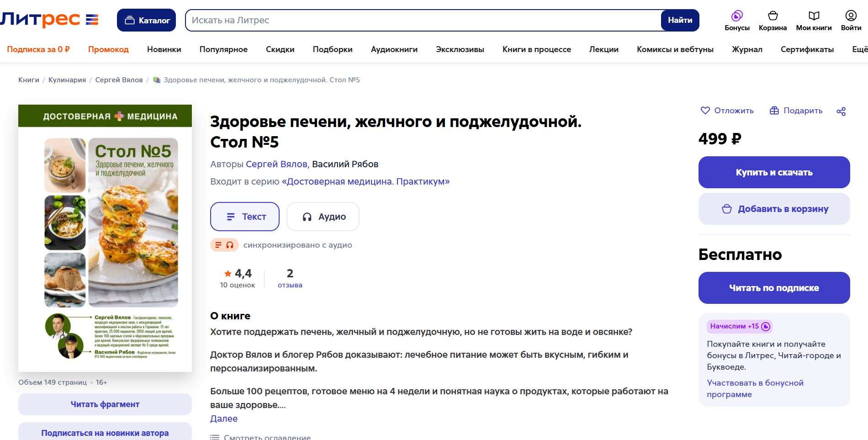This screenshot has height=440, width=868.
Task: Open author link Сергей Вялов
Action: (277, 164)
